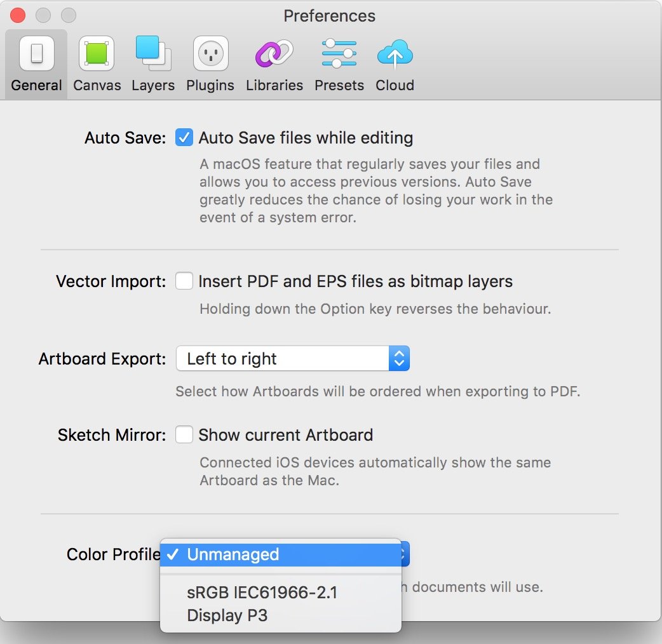
Task: Choose Unmanaged color profile option
Action: (281, 554)
